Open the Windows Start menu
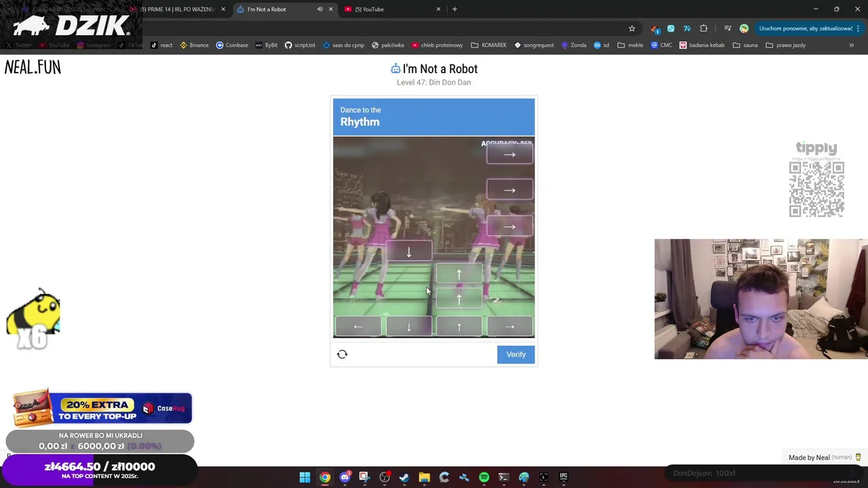Viewport: 868px width, 488px height. pyautogui.click(x=305, y=477)
